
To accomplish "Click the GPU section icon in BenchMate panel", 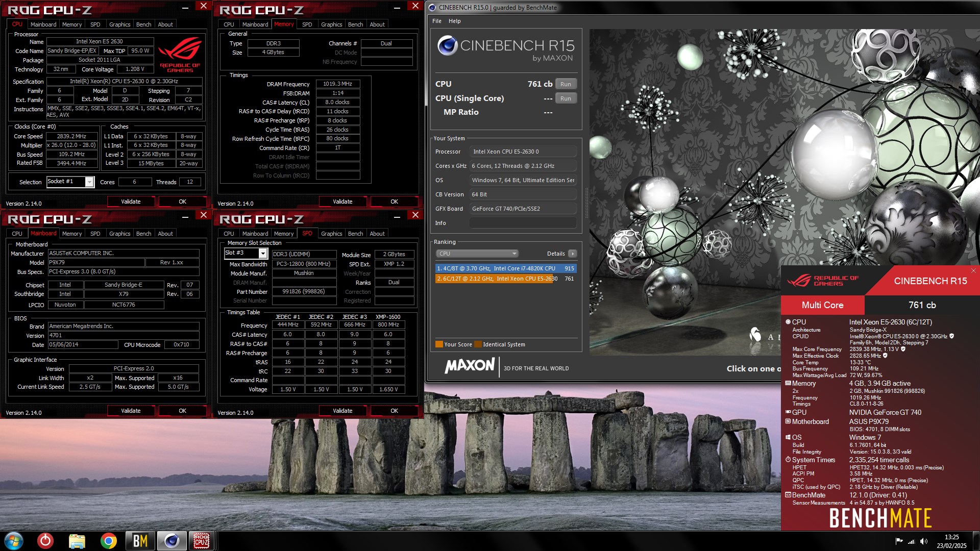I will pyautogui.click(x=788, y=412).
